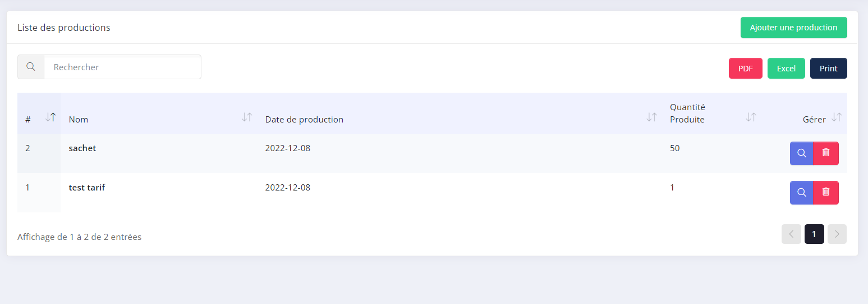868x304 pixels.
Task: Sort by Quantité Produite column arrows
Action: pos(751,117)
